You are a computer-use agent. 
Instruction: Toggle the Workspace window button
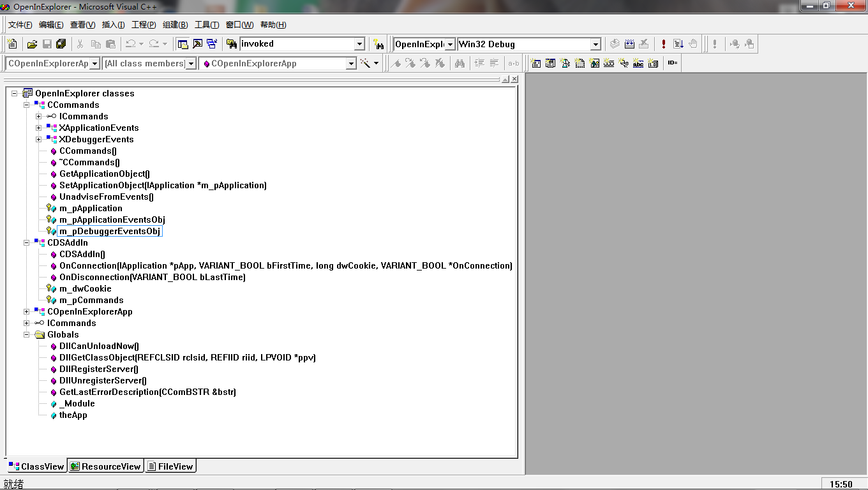183,44
